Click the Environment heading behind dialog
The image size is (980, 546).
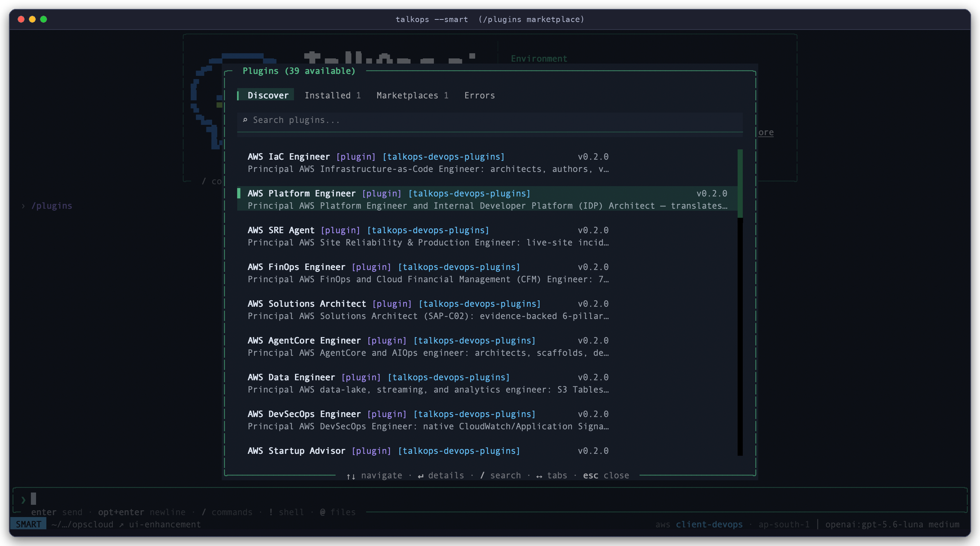[538, 59]
